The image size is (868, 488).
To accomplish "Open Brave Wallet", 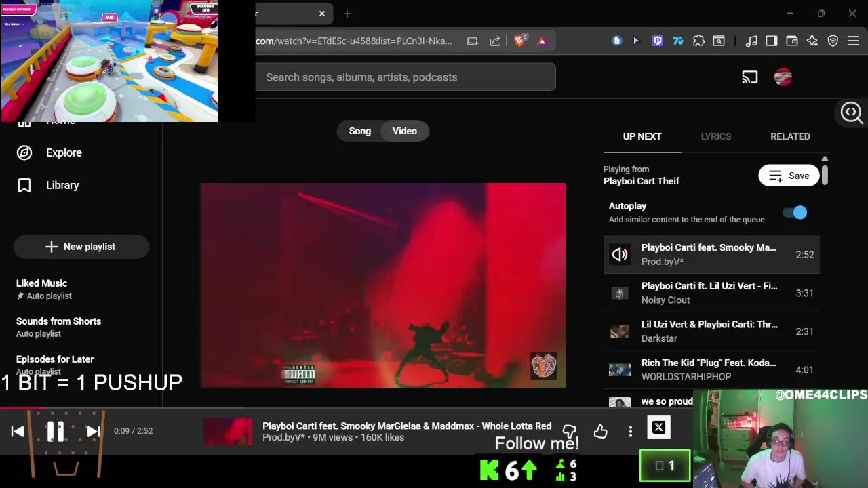I will (x=792, y=41).
